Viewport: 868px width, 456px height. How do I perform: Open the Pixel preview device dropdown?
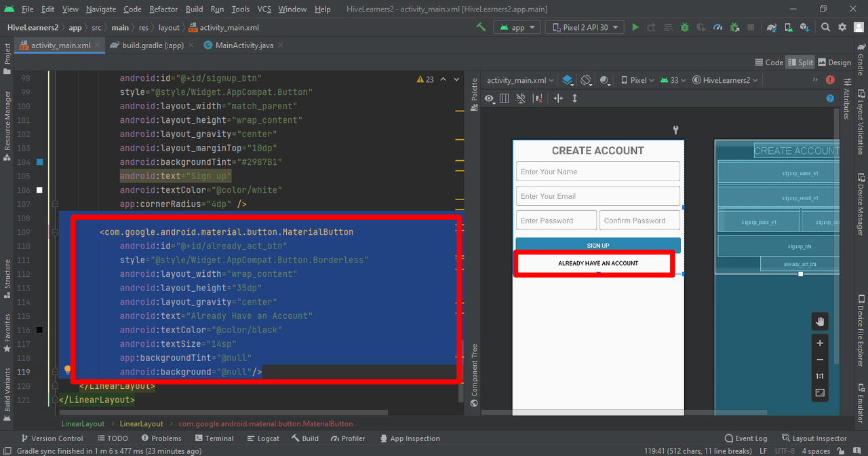pyautogui.click(x=637, y=80)
